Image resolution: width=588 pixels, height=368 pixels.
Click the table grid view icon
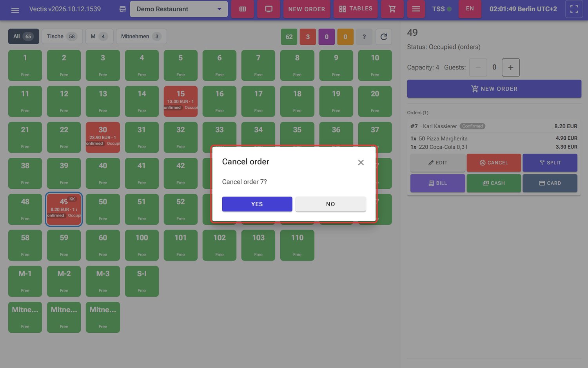click(243, 9)
